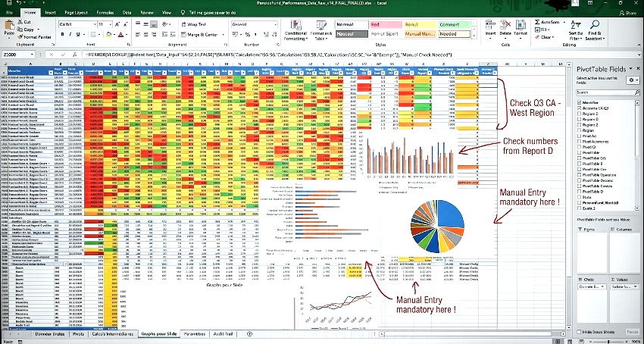Image resolution: width=644 pixels, height=344 pixels.
Task: Click the Undo arrow icon
Action: tap(19, 2)
